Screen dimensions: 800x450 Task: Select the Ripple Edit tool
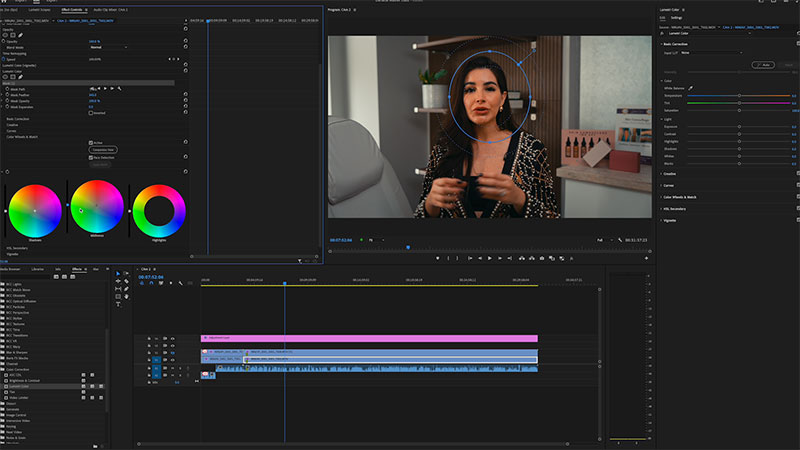click(x=118, y=281)
